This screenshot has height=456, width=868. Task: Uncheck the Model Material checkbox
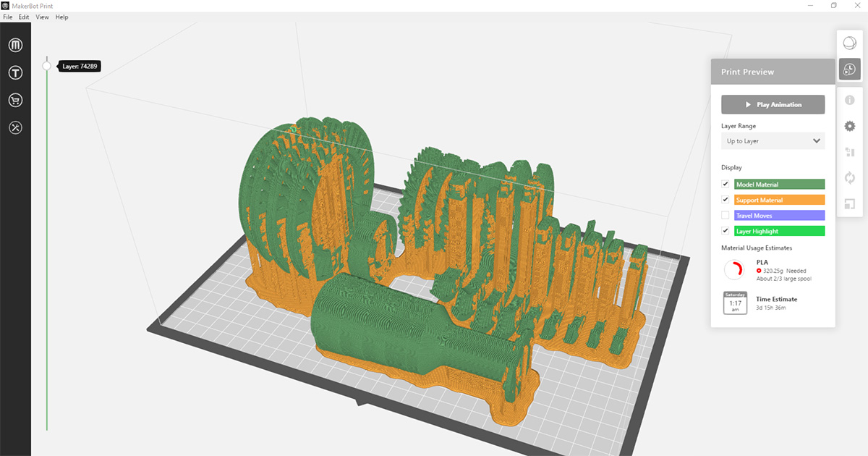(726, 185)
